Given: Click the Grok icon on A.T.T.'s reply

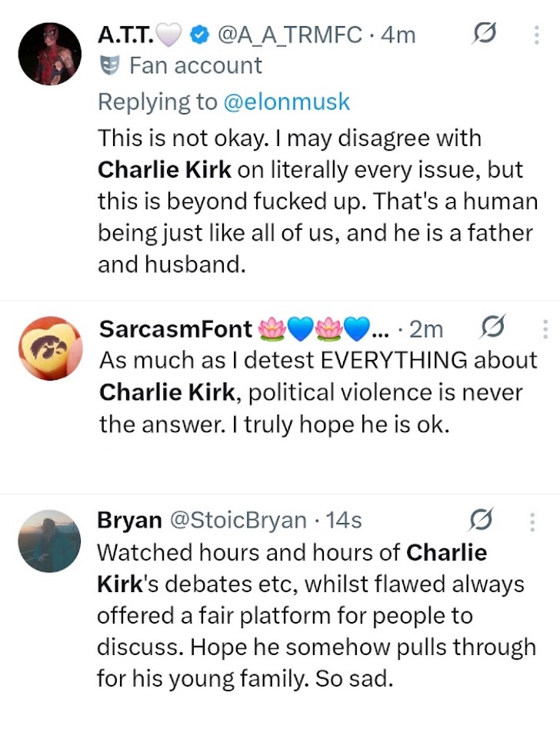Looking at the screenshot, I should (485, 33).
